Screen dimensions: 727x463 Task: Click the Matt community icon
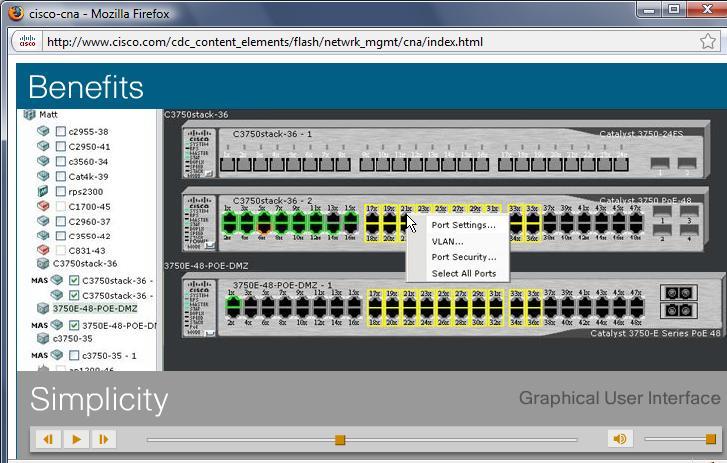coord(29,114)
